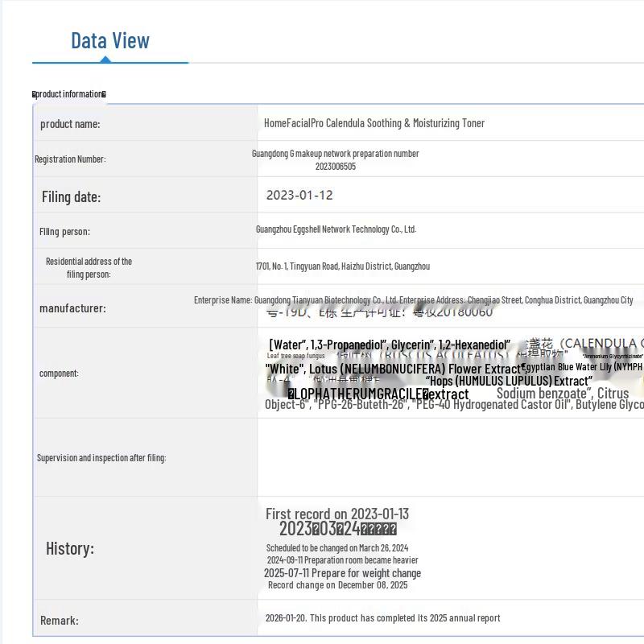Click the 'product name:' label
The width and height of the screenshot is (644, 644).
70,124
